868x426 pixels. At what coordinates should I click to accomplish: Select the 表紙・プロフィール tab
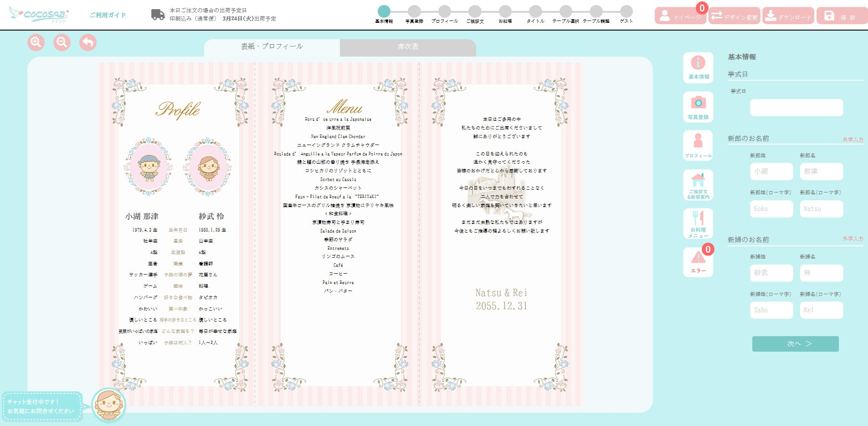click(271, 46)
